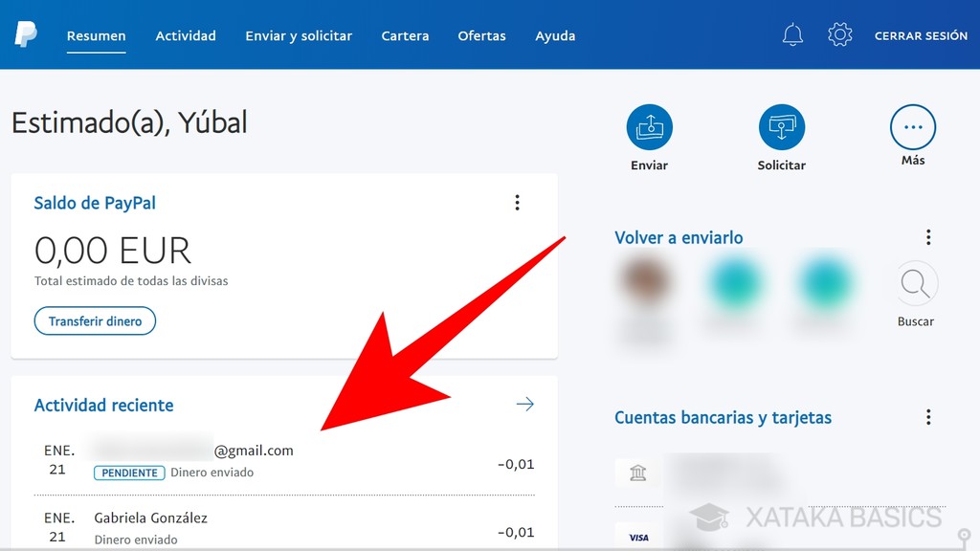Click the PayPal logo icon
This screenshot has height=551, width=980.
(26, 34)
